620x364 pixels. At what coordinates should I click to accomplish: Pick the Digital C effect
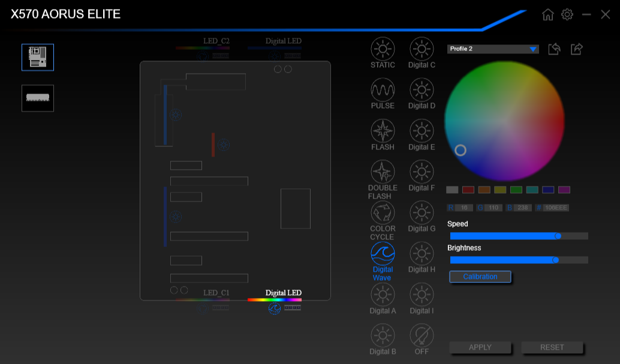(x=422, y=53)
